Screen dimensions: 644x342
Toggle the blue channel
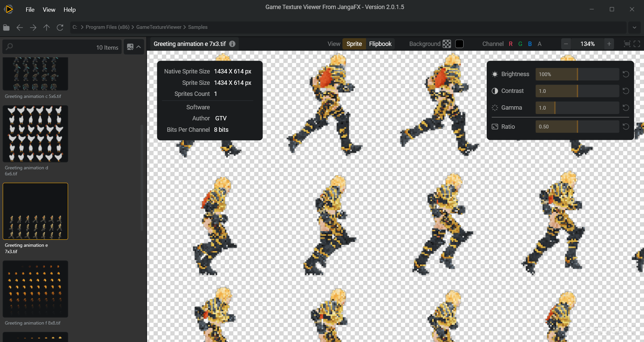pyautogui.click(x=530, y=44)
